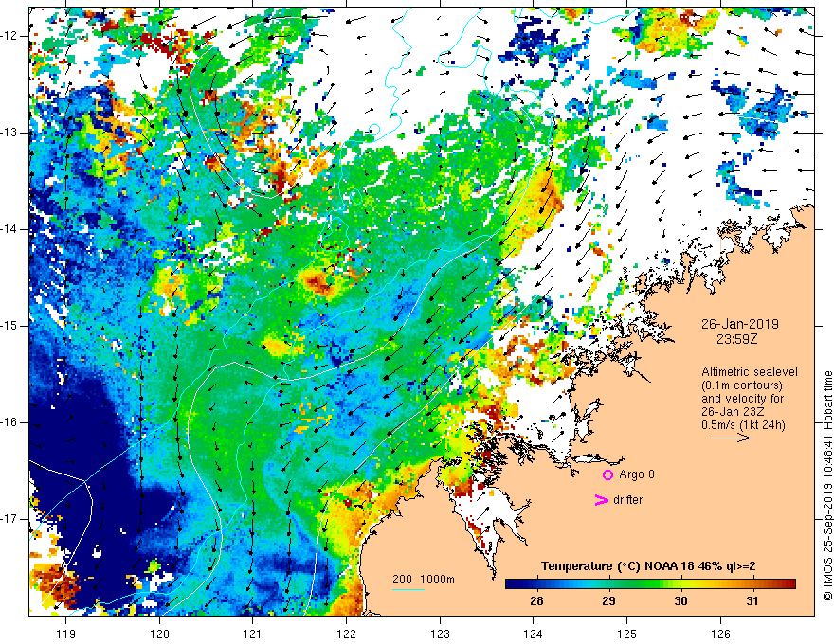The height and width of the screenshot is (644, 834).
Task: Click the longitude label 123
Action: (440, 634)
